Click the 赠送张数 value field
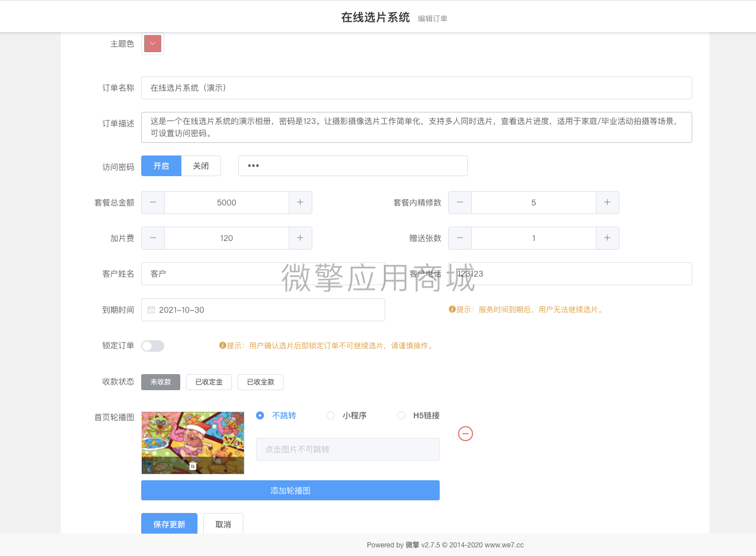Viewport: 756px width, 556px height. point(534,238)
